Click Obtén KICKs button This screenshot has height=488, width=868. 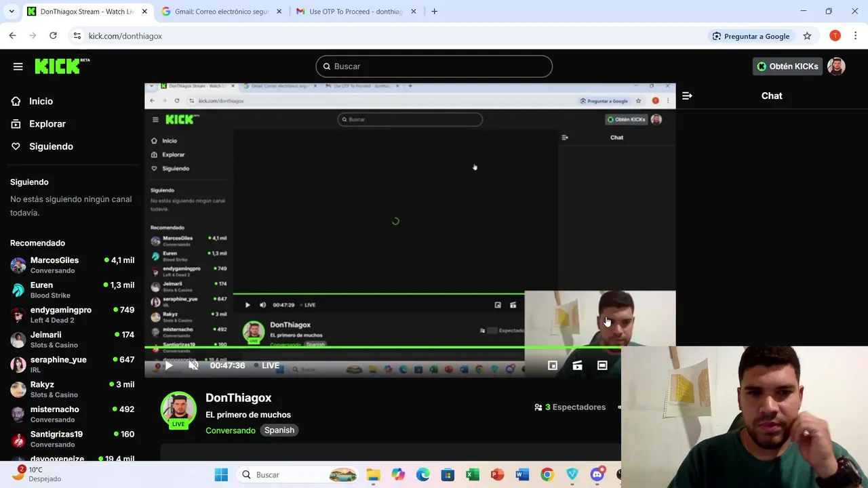tap(787, 66)
